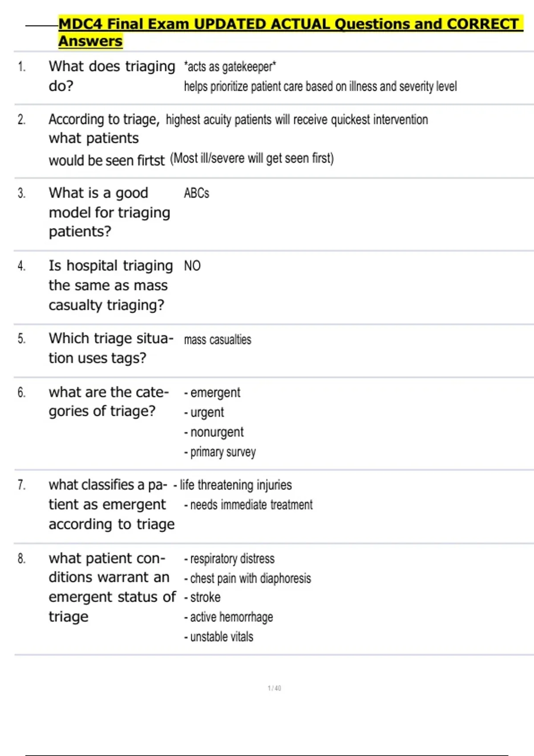
Task: Select the '*acts as gatekeeper*' answer text
Action: (230, 67)
